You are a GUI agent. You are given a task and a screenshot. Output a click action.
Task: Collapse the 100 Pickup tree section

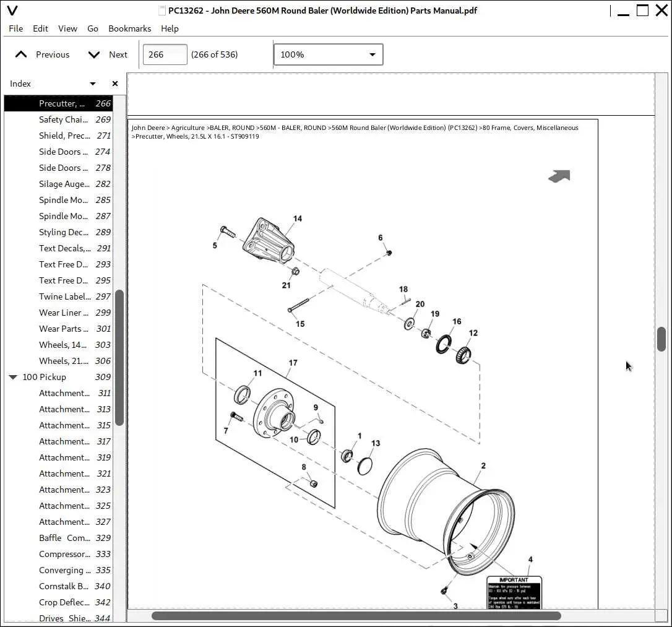[x=13, y=377]
